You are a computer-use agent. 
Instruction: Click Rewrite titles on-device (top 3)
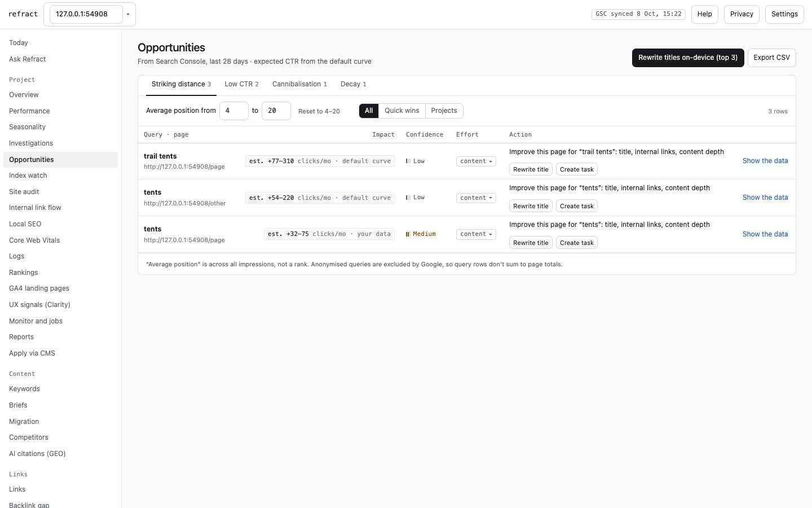tap(688, 58)
